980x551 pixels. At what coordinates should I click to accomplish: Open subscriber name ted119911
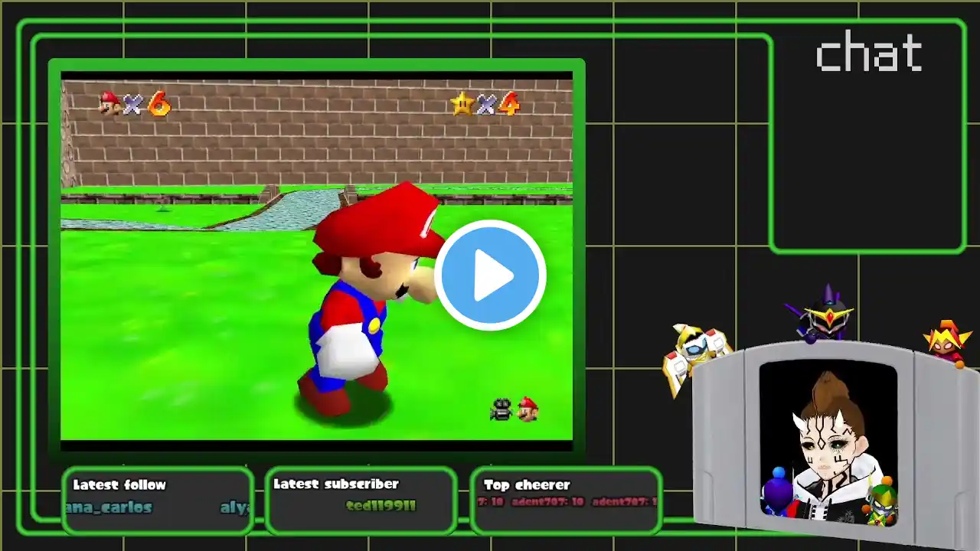click(x=381, y=505)
